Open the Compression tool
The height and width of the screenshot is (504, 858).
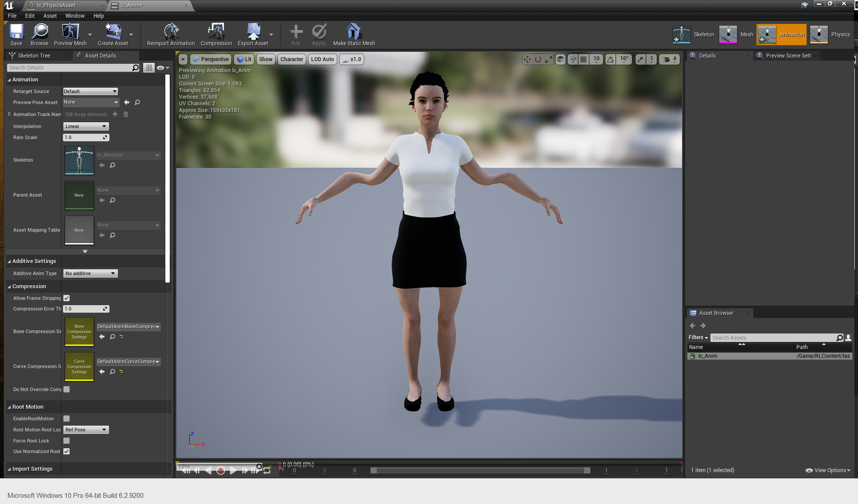click(216, 35)
